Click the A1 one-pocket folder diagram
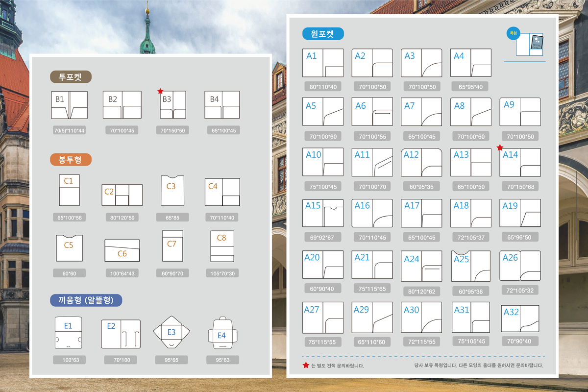Screen dimensions: 588x392 pos(322,63)
